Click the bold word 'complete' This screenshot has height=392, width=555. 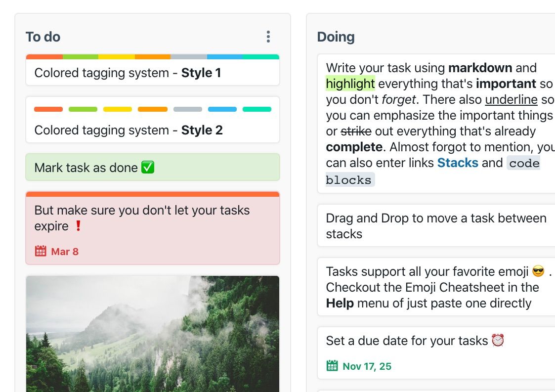coord(354,147)
